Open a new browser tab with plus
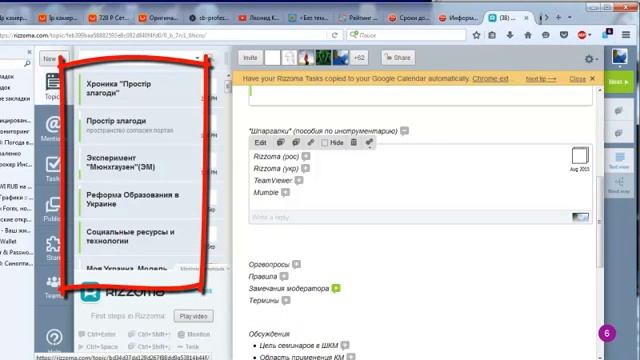This screenshot has height=360, width=640. [558, 18]
